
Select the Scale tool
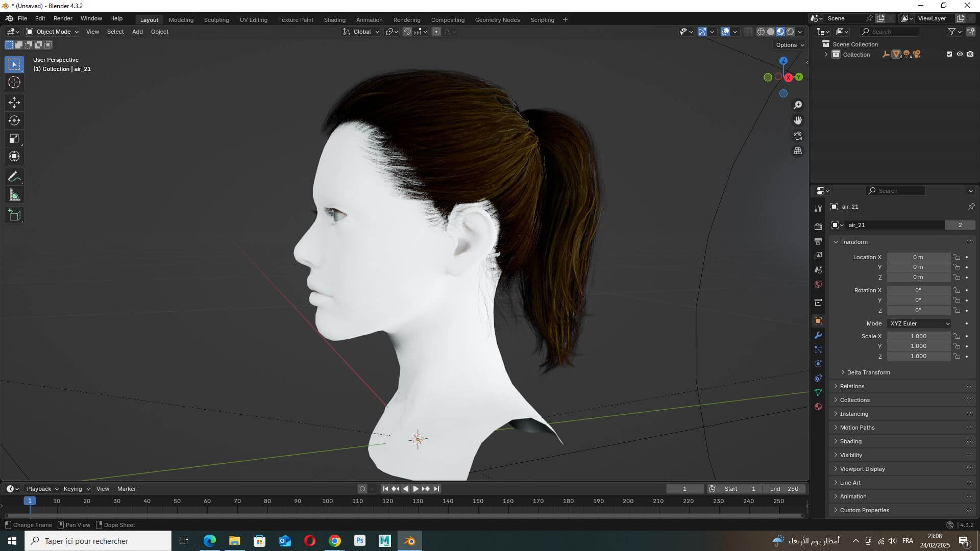pyautogui.click(x=14, y=138)
